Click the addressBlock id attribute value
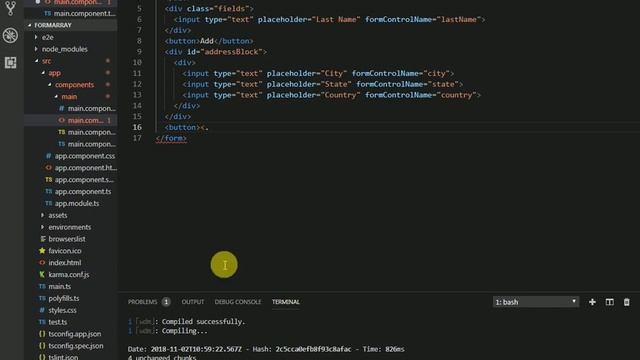 pyautogui.click(x=232, y=52)
